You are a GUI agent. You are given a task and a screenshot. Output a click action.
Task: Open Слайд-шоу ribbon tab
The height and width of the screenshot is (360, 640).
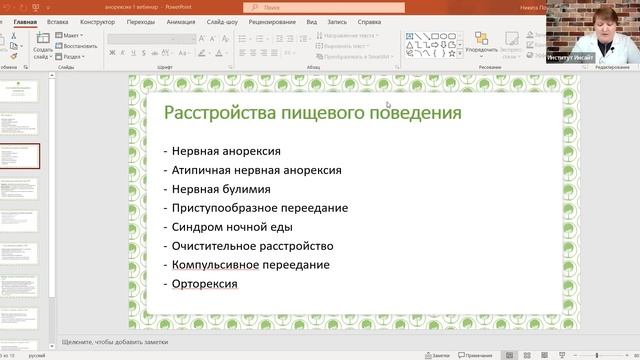pos(222,22)
